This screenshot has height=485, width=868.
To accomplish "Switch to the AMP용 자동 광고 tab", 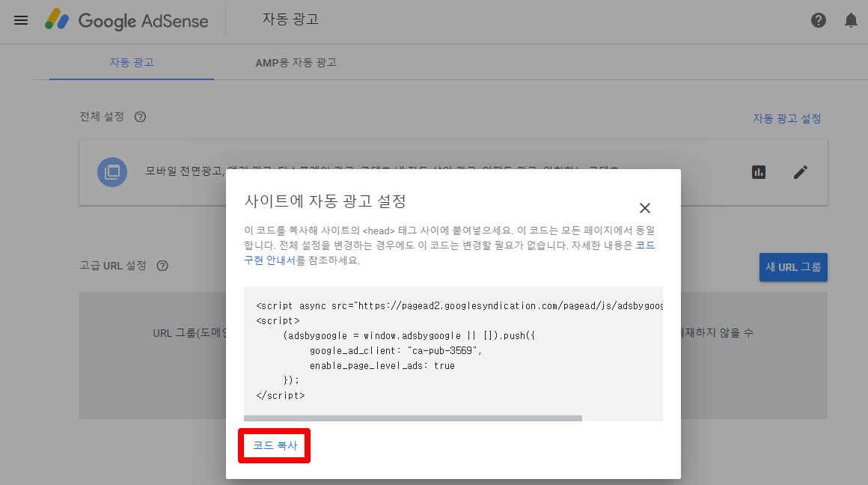I will pos(296,63).
